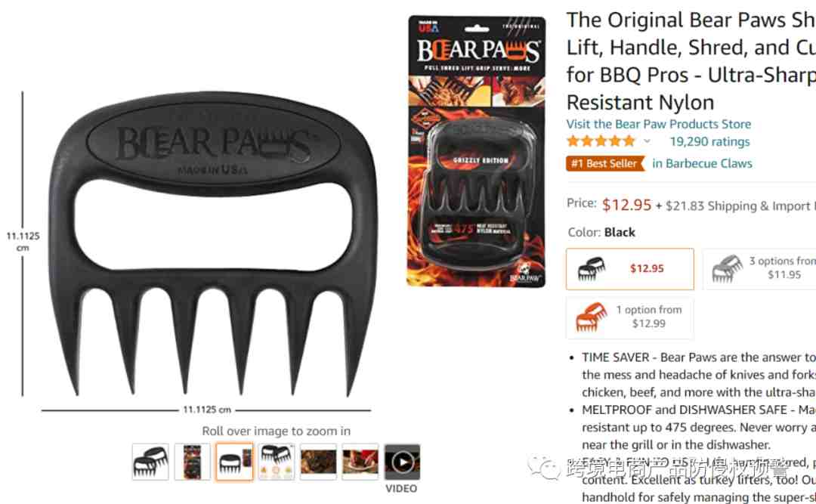This screenshot has height=504, width=816.
Task: Expand the star rating dropdown arrow
Action: pyautogui.click(x=647, y=141)
